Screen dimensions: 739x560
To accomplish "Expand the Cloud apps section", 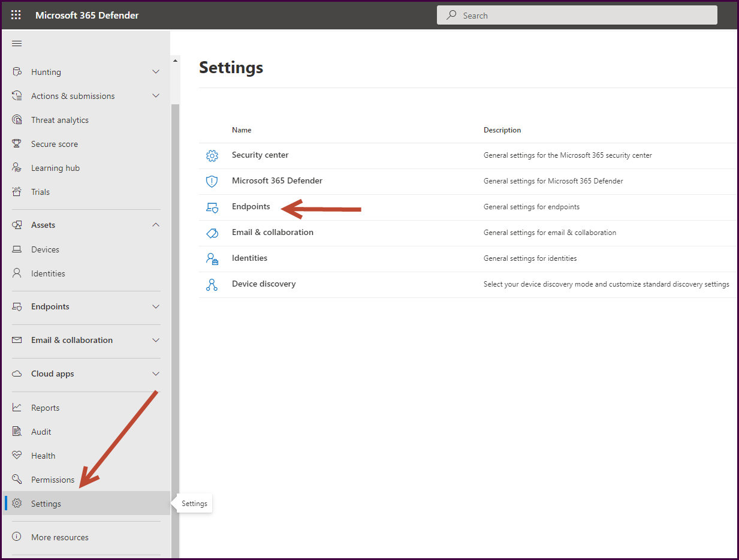I will click(156, 374).
